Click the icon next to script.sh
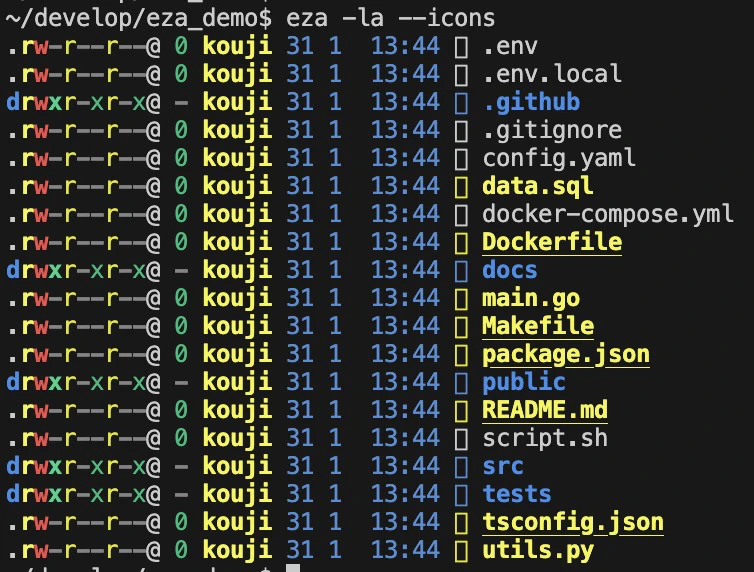 click(x=461, y=439)
